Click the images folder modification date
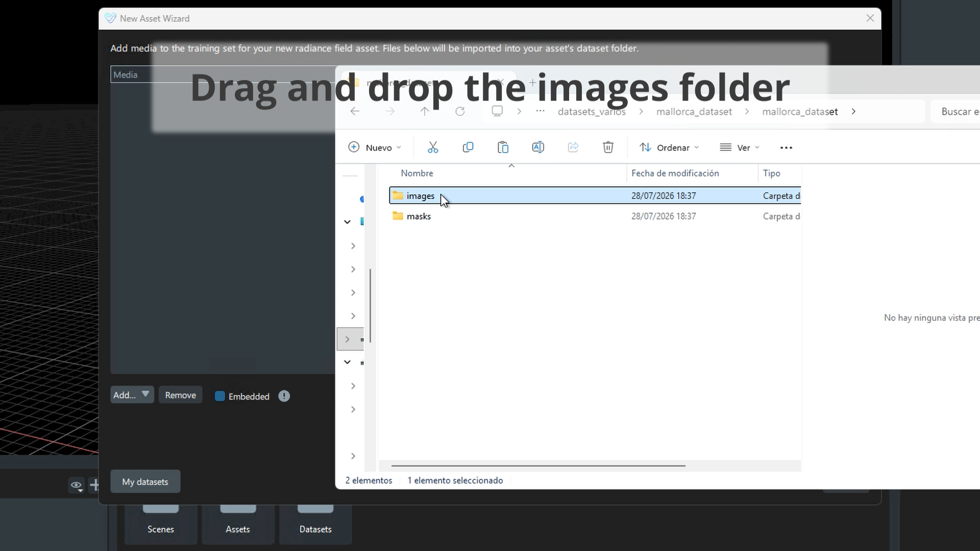The image size is (980, 551). 664,196
